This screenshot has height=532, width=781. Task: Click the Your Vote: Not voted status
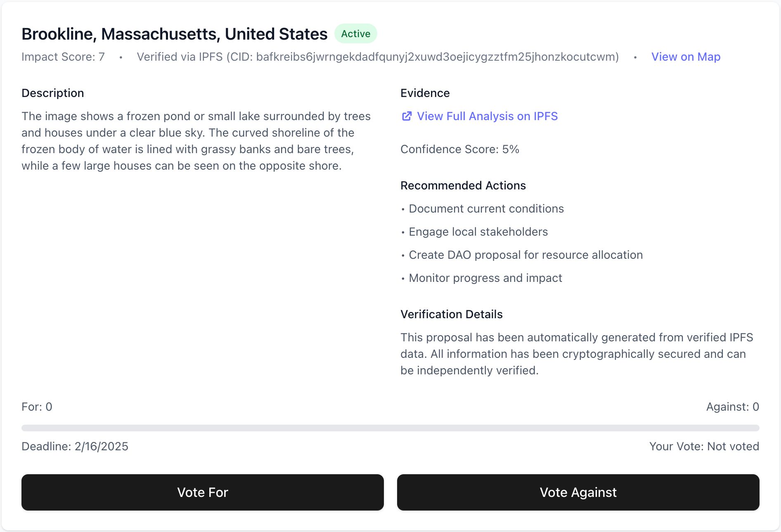704,447
